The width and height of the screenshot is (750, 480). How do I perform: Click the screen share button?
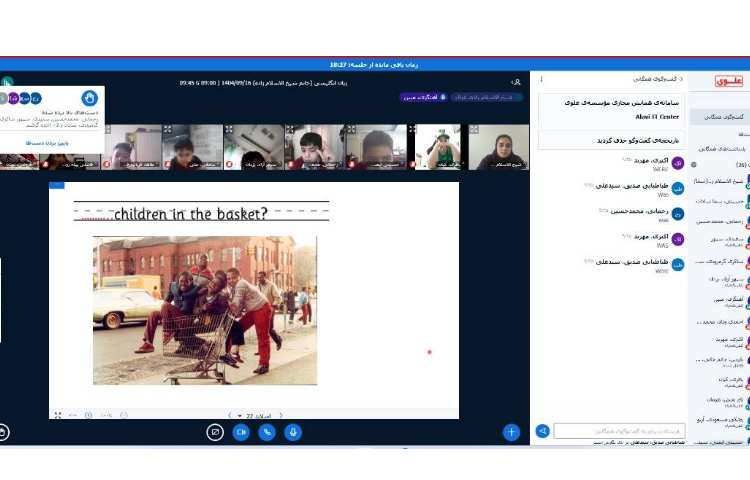coord(215,432)
